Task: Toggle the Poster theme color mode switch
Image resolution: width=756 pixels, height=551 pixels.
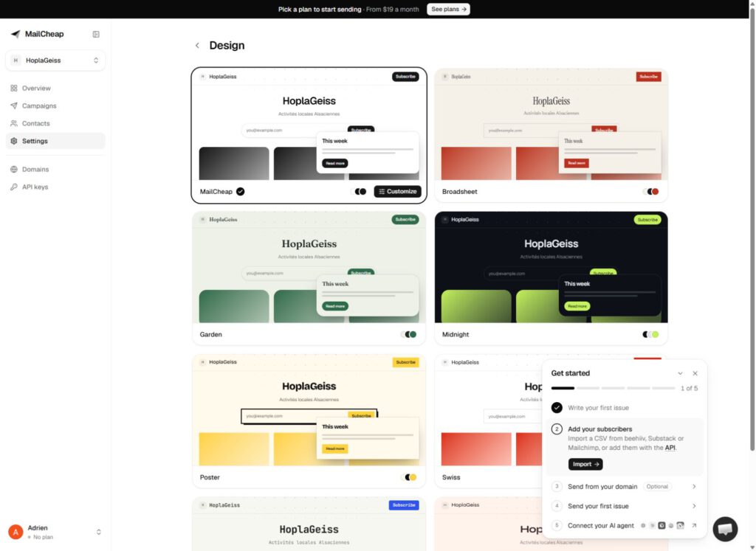Action: tap(409, 477)
